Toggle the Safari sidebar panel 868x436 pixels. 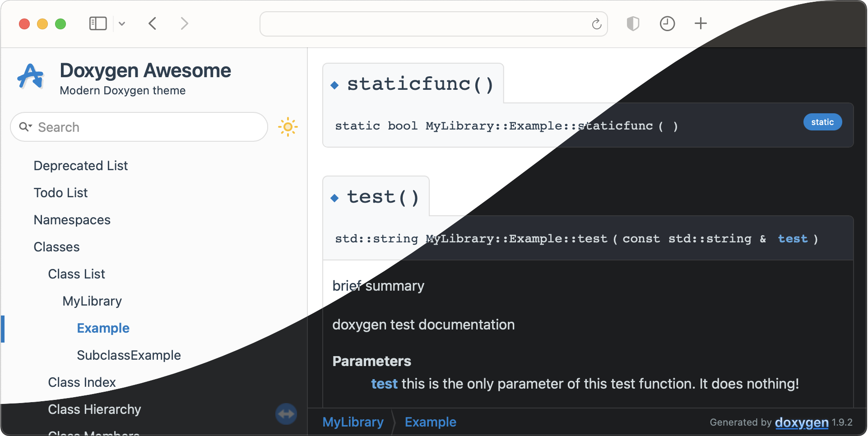[x=97, y=23]
